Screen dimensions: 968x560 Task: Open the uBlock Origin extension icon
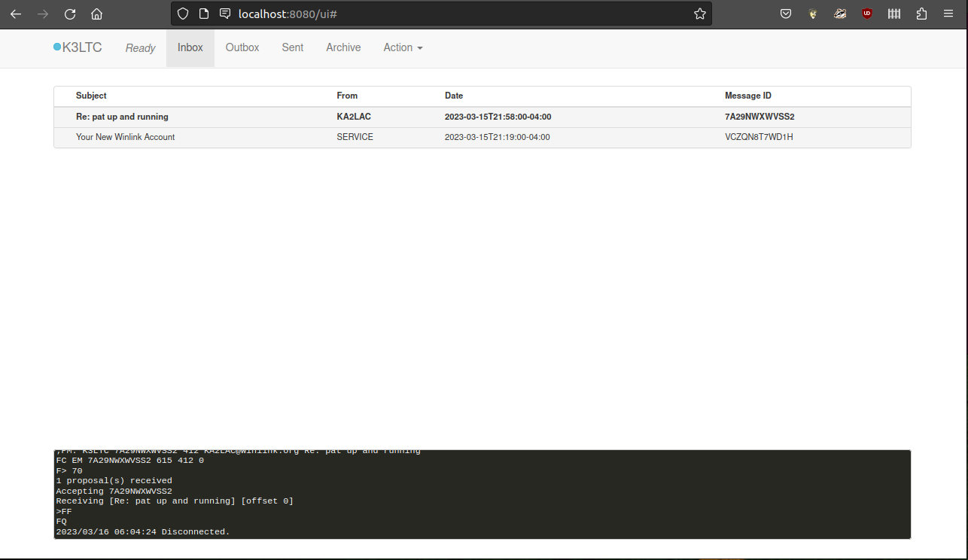(x=867, y=14)
